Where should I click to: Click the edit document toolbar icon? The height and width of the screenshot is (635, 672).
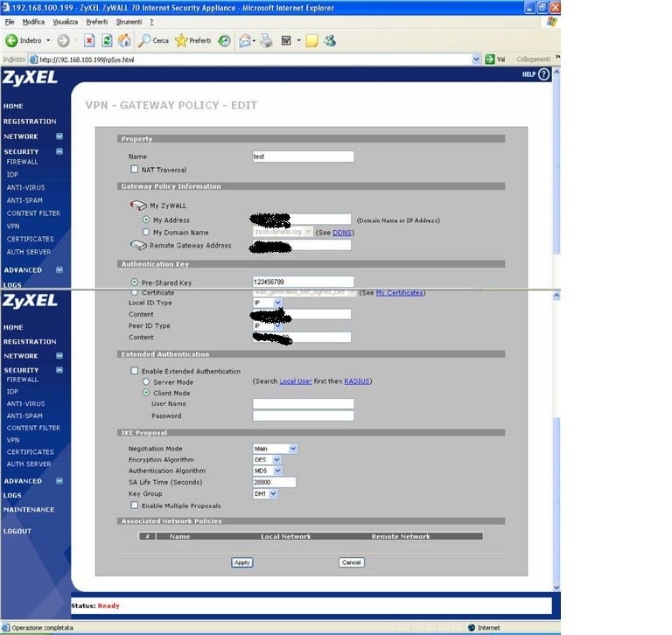(x=286, y=41)
